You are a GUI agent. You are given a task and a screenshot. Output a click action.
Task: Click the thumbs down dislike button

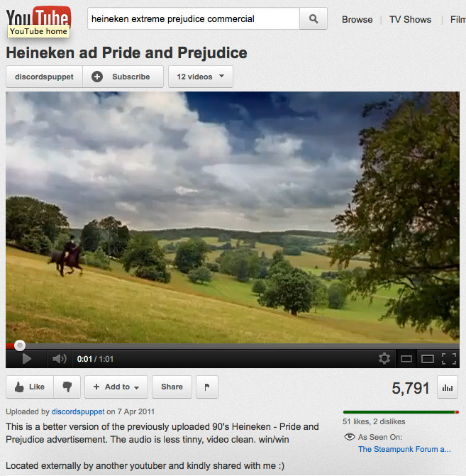67,387
